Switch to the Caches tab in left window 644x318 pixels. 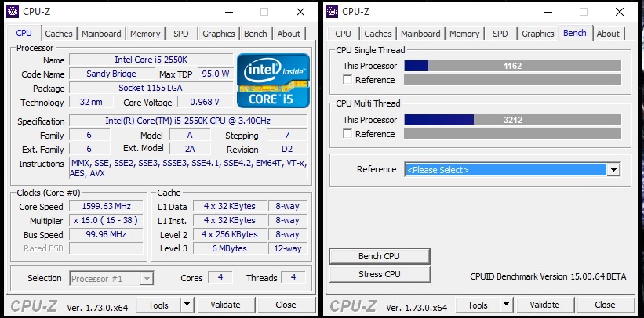pos(59,34)
